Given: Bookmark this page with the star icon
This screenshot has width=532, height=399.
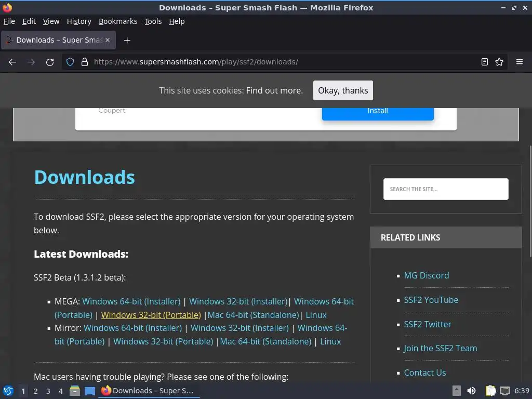Looking at the screenshot, I should [x=499, y=62].
